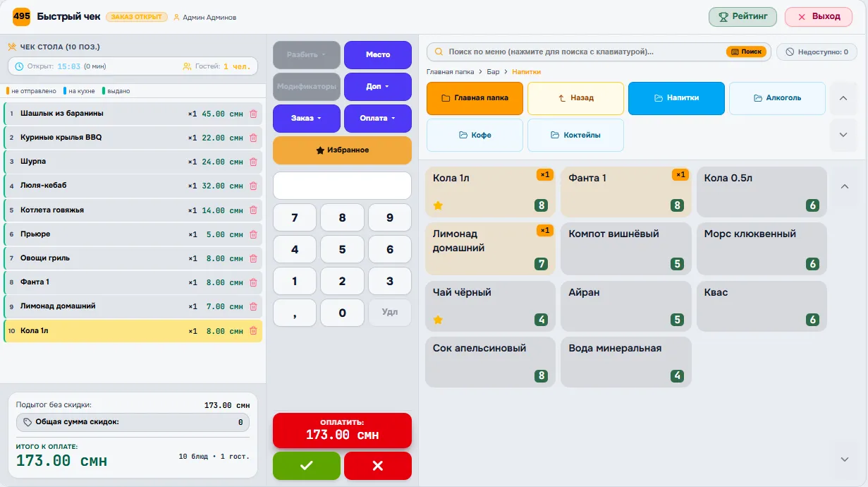Viewport: 868px width, 487px height.
Task: Click the magnifier icon in the menu search bar
Action: tap(439, 52)
